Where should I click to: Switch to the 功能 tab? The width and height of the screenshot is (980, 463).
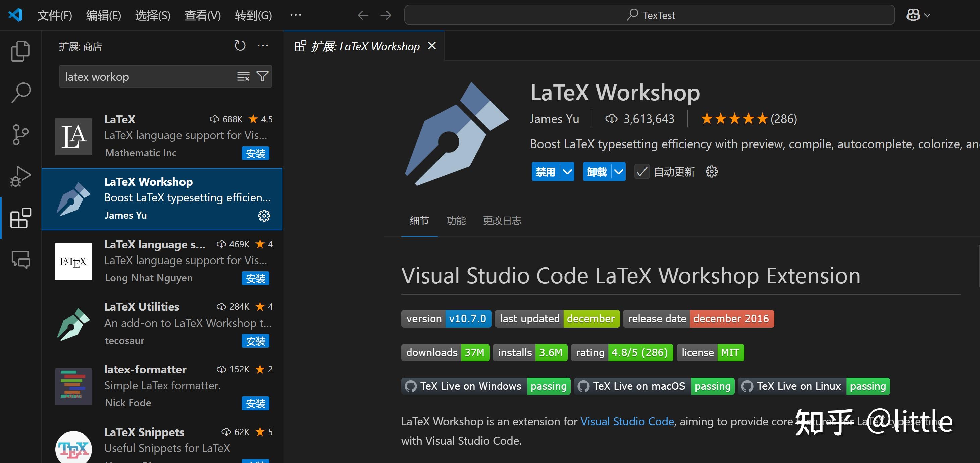coord(456,221)
